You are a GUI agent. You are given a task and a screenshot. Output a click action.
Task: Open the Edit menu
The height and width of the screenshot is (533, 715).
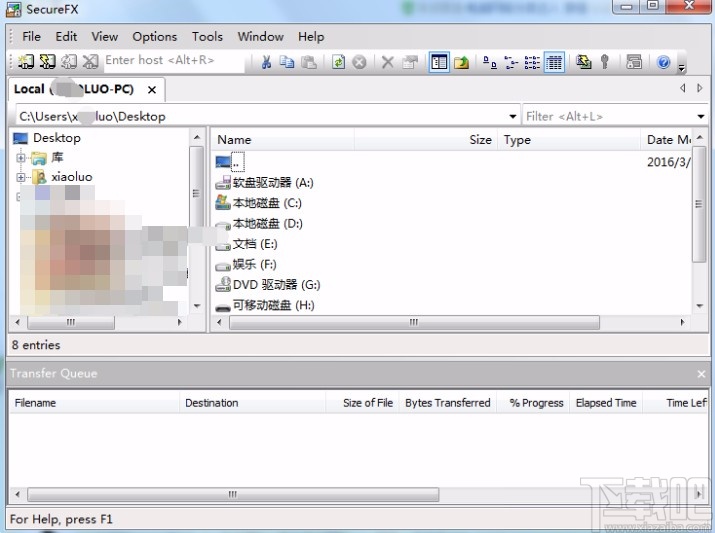(x=66, y=36)
